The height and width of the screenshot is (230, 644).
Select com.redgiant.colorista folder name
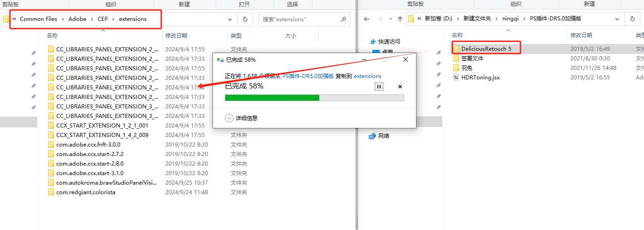[86, 192]
